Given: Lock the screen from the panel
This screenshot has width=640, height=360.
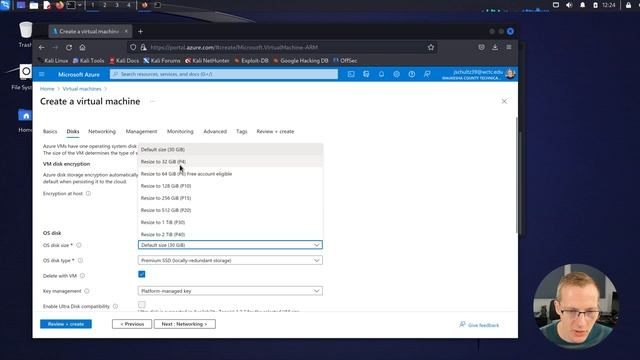Looking at the screenshot, I should click(x=628, y=5).
